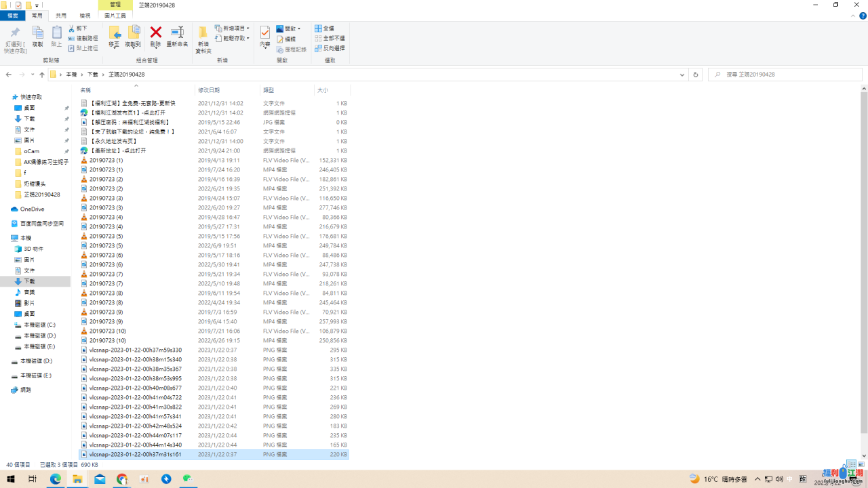Image resolution: width=868 pixels, height=488 pixels.
Task: Open the New item (新增項目) dropdown
Action: 233,28
